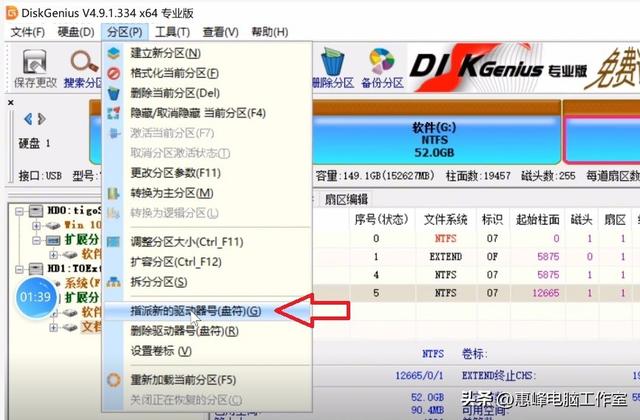Select partition row with sequence number 0
This screenshot has width=640, height=420.
476,238
